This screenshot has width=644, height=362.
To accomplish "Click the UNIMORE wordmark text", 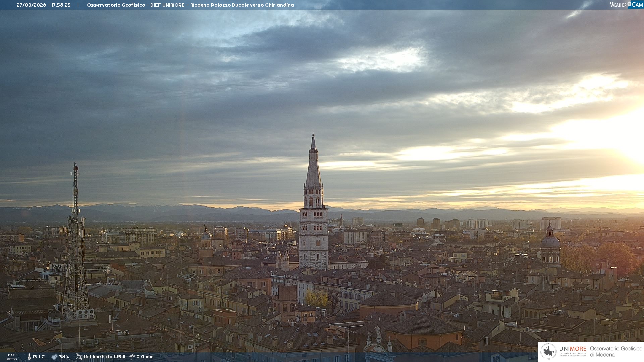I will pyautogui.click(x=573, y=349).
